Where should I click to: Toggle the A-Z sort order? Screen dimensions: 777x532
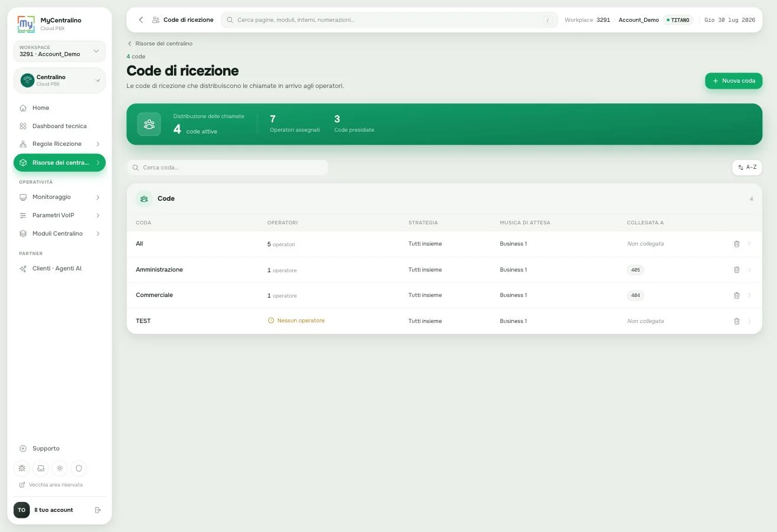(747, 168)
